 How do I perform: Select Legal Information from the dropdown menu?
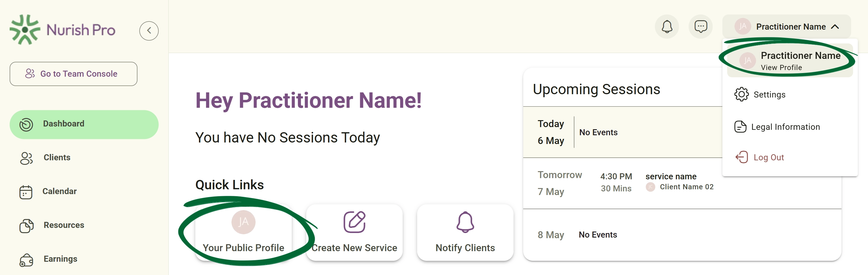tap(777, 127)
